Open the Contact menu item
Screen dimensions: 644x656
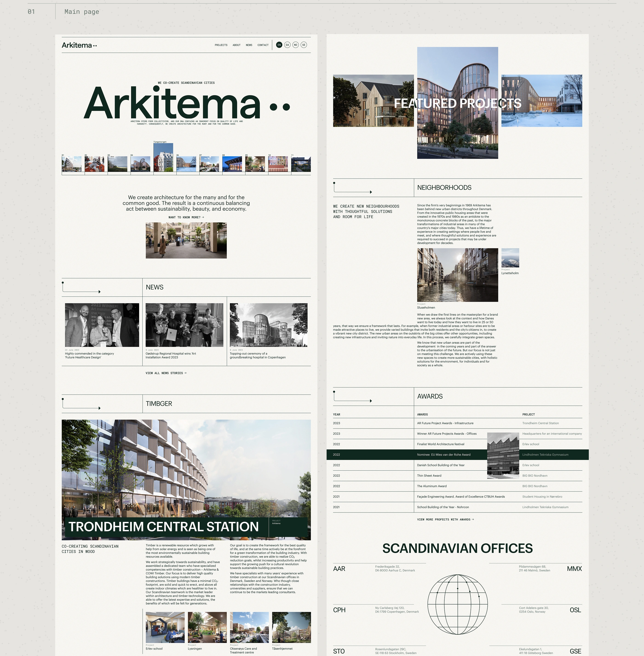tap(263, 45)
